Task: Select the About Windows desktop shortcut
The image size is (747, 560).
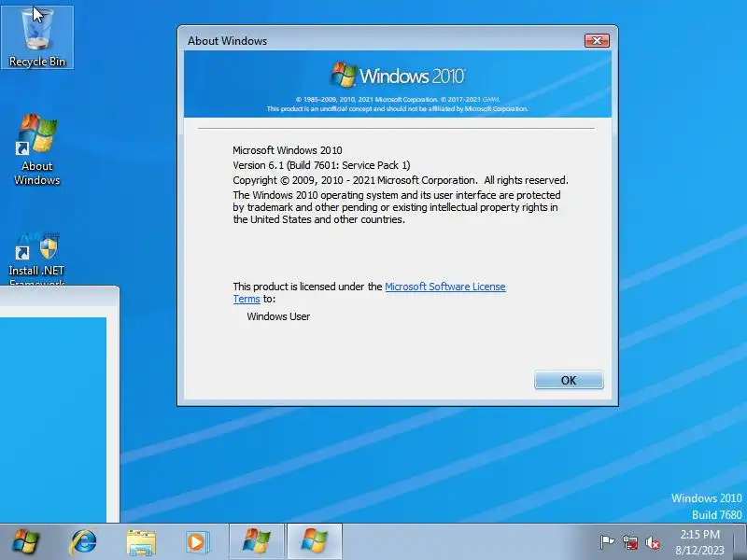Action: tap(37, 150)
